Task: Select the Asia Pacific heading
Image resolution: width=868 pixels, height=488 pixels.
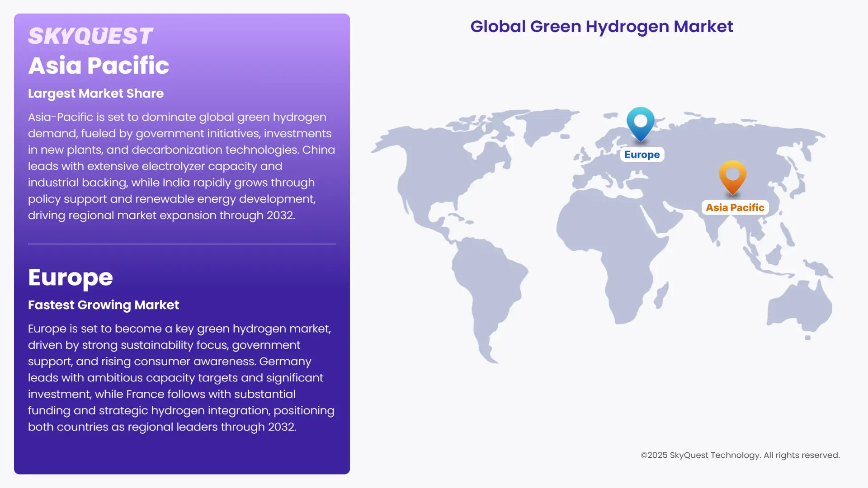Action: [99, 65]
